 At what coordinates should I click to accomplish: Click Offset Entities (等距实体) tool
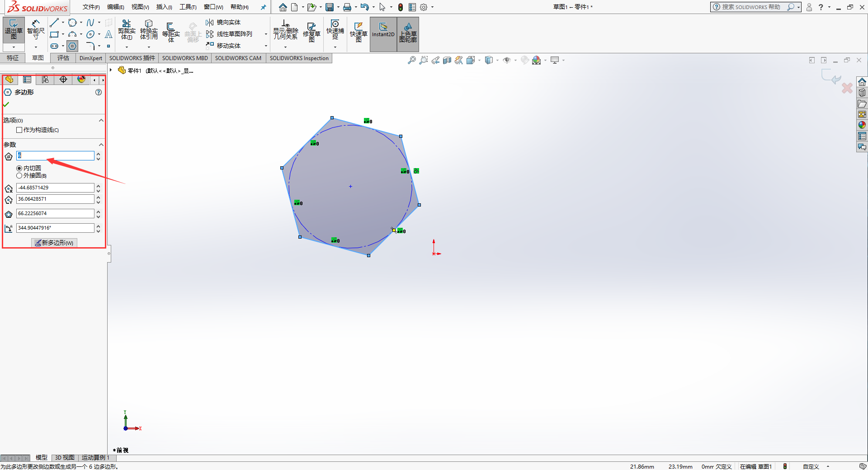[x=171, y=32]
